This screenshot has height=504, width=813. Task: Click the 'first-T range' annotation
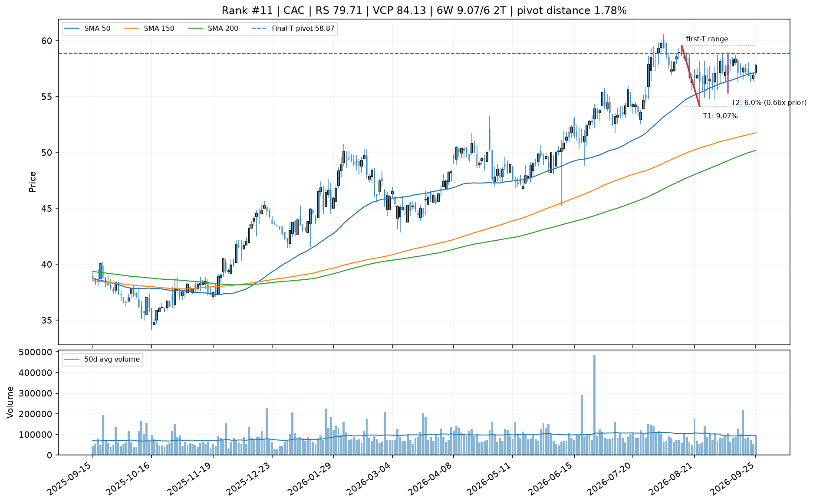(707, 39)
